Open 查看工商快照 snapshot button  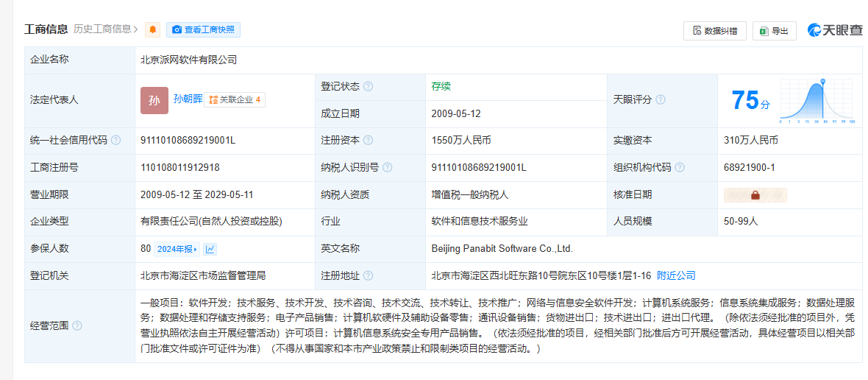pyautogui.click(x=203, y=30)
